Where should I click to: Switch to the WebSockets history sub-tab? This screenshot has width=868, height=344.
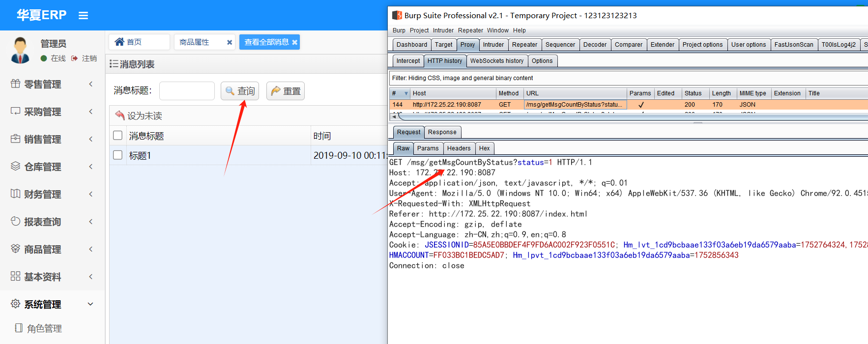497,61
